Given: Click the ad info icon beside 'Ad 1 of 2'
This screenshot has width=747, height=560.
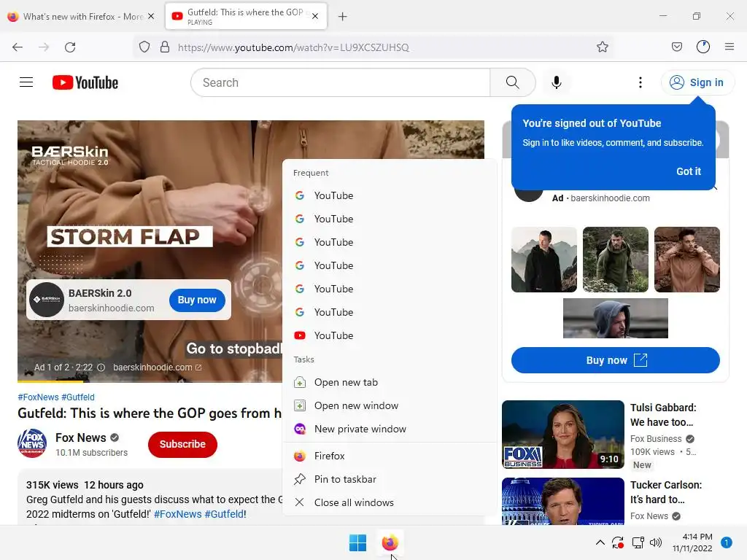Looking at the screenshot, I should click(x=101, y=367).
